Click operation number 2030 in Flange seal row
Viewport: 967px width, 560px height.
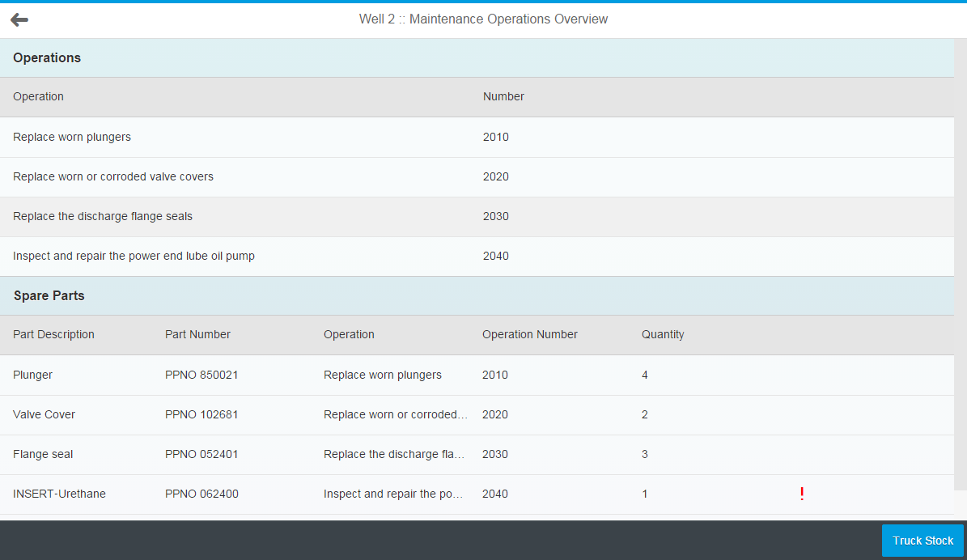(495, 455)
